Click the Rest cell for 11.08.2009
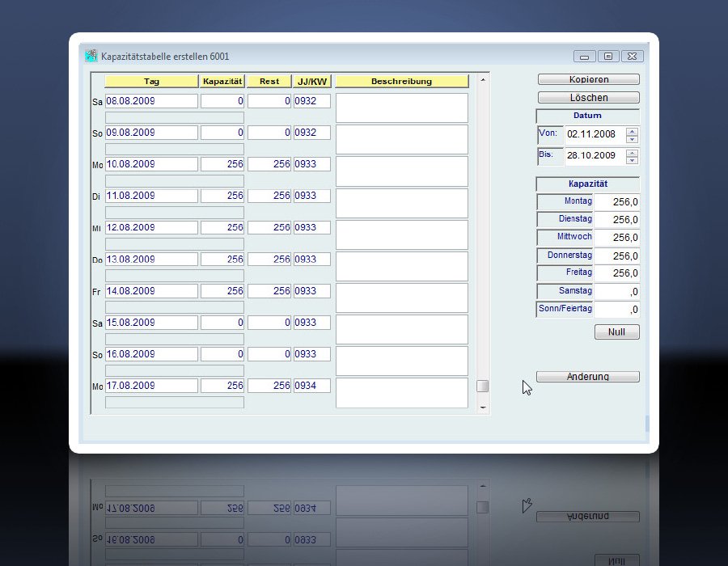728x566 pixels. (x=269, y=196)
